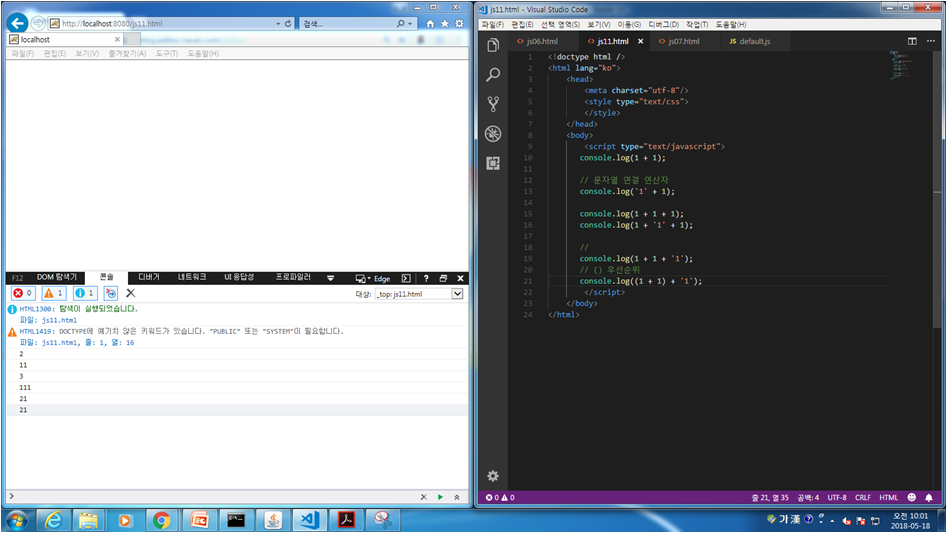Change line ending via CRLF in status bar
Screen dimensions: 947x533
coord(862,497)
